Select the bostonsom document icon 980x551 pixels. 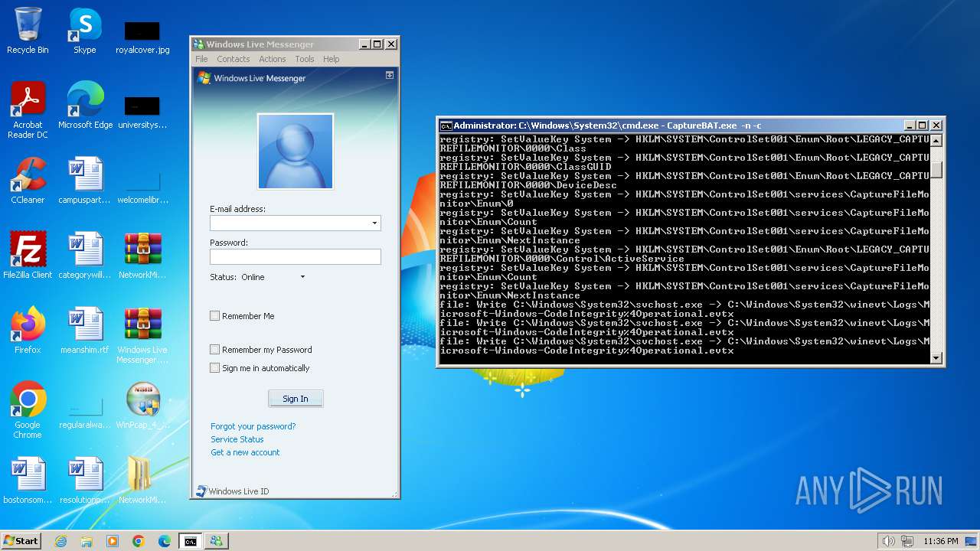click(28, 481)
